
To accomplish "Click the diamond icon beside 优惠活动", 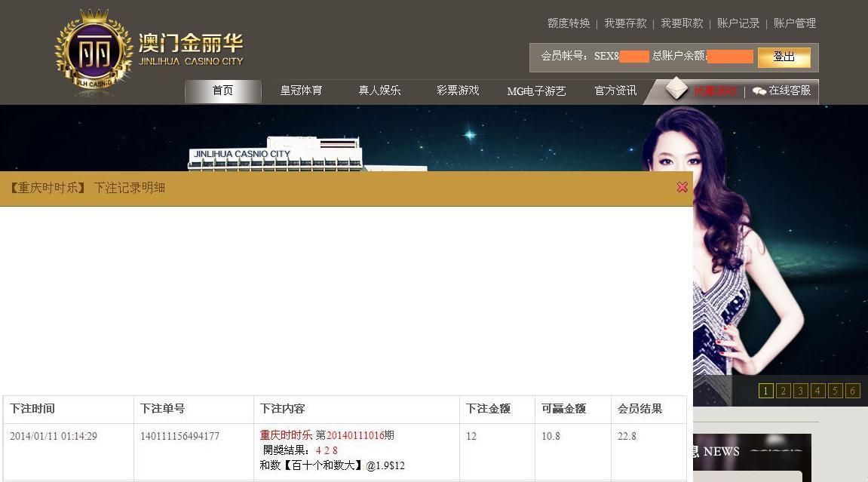I will pyautogui.click(x=676, y=89).
